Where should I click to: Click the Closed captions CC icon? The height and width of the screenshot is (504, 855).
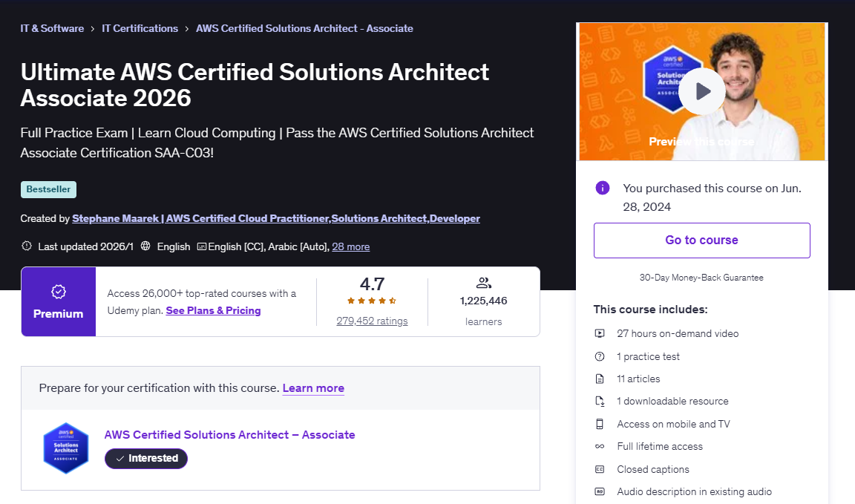600,469
